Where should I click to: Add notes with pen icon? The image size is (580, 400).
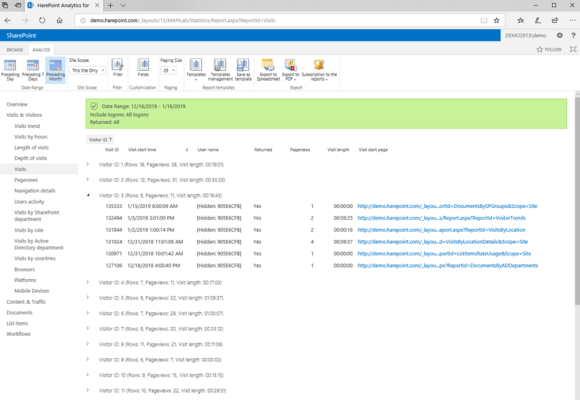(x=537, y=20)
